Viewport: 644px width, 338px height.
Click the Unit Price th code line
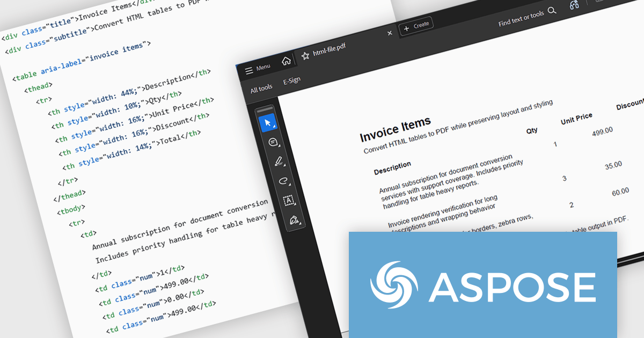click(x=134, y=120)
